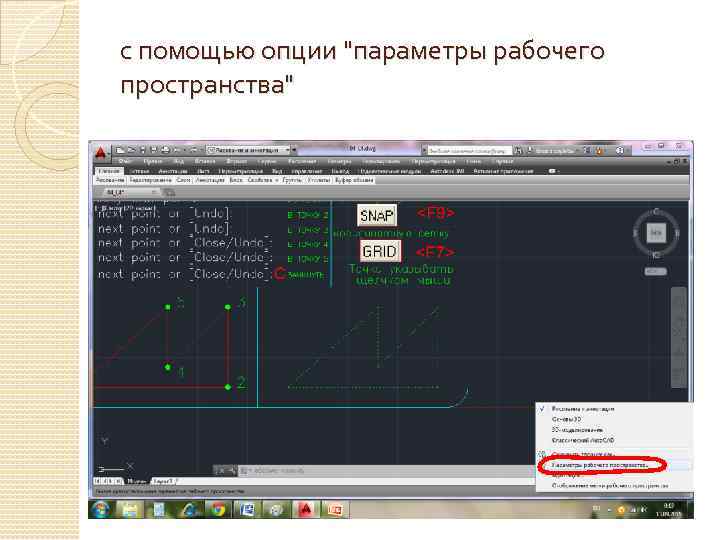Click the new tab icon beside file tab

click(x=169, y=192)
